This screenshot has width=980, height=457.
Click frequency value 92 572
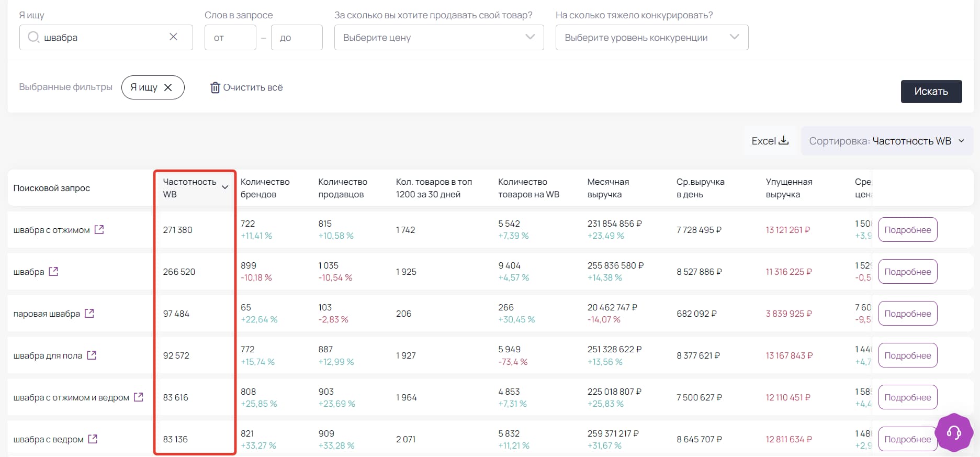[176, 355]
